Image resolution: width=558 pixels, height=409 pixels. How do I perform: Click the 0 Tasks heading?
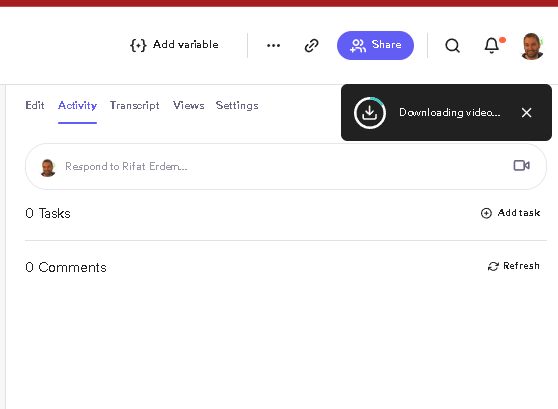coord(48,214)
